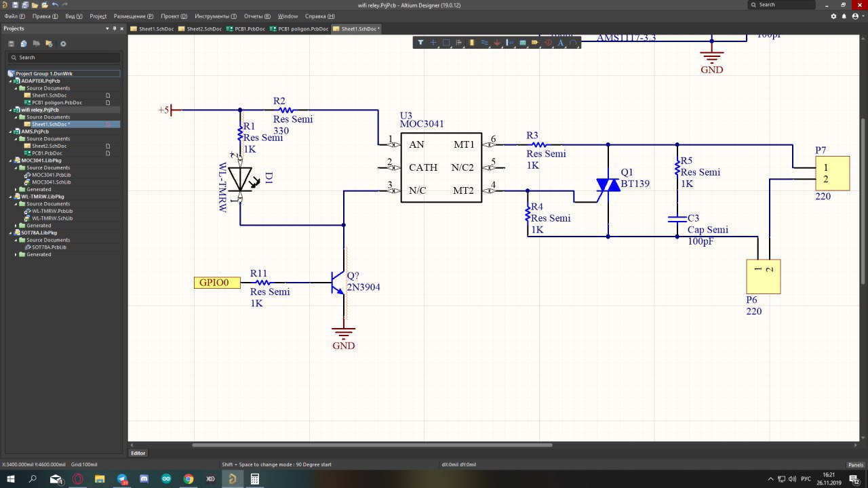
Task: Select the place text string tool
Action: tap(561, 43)
